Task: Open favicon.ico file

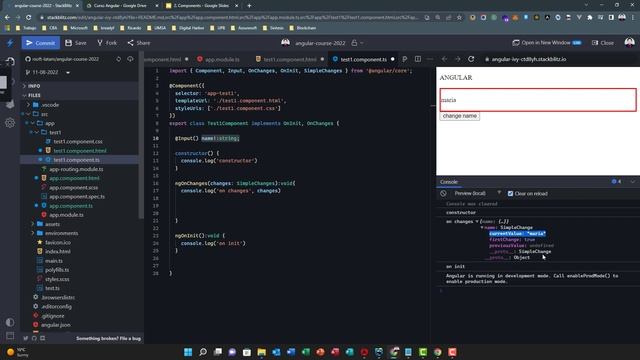Action: 58,242
